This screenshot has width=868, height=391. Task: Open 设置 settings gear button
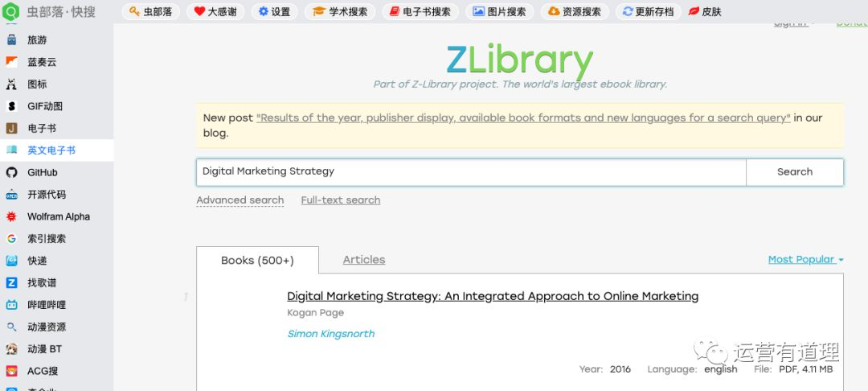pyautogui.click(x=274, y=11)
